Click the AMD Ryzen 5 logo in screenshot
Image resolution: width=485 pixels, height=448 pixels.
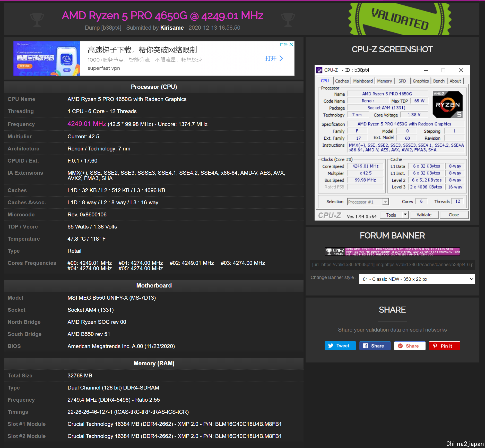coord(448,104)
